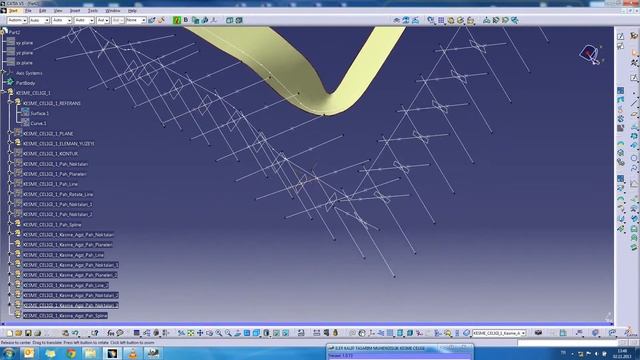Viewport: 640px width, 360px height.
Task: Click the B icon on top toolbar
Action: click(186, 20)
